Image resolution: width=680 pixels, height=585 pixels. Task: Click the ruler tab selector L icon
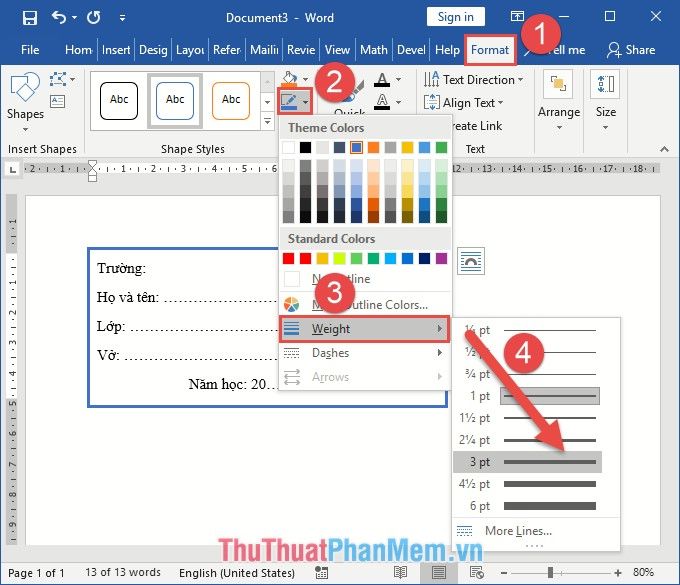coord(13,170)
